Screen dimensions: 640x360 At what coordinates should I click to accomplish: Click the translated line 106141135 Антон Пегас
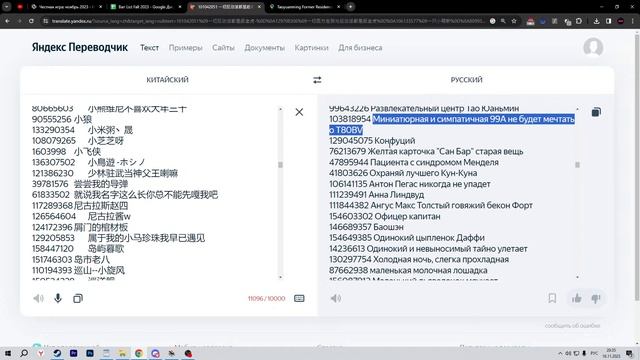[x=410, y=184]
